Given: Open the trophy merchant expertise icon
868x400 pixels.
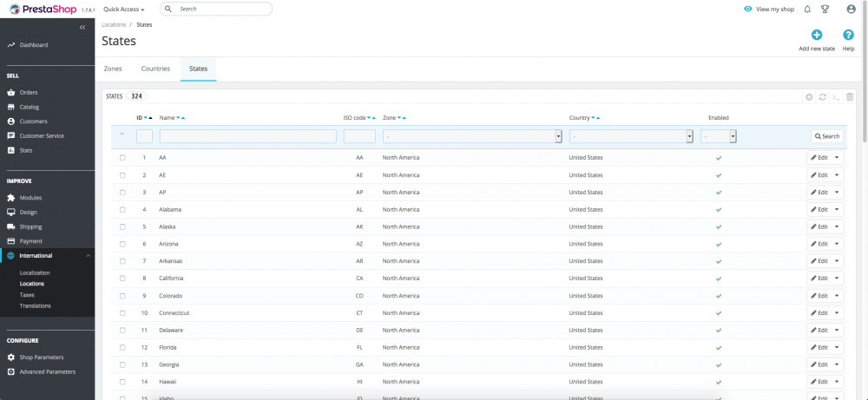Looking at the screenshot, I should pos(825,9).
